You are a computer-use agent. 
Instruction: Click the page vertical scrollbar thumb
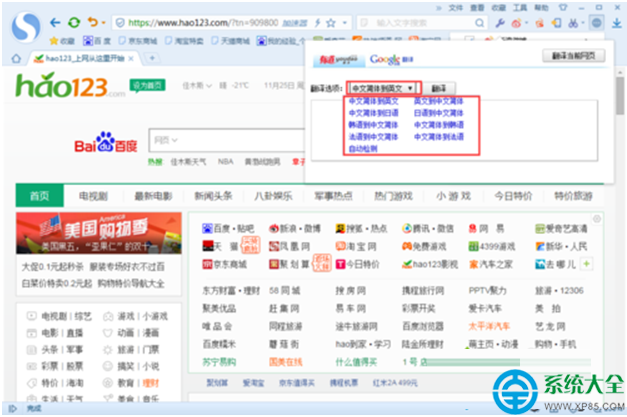(620, 95)
